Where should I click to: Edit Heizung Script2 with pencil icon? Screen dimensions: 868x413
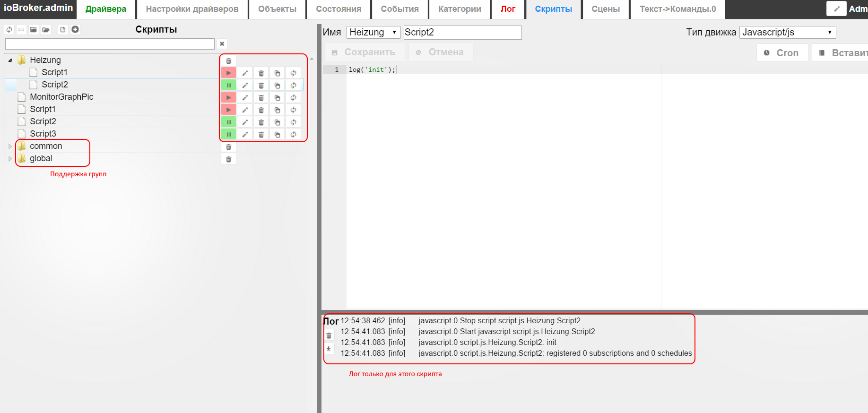tap(245, 86)
